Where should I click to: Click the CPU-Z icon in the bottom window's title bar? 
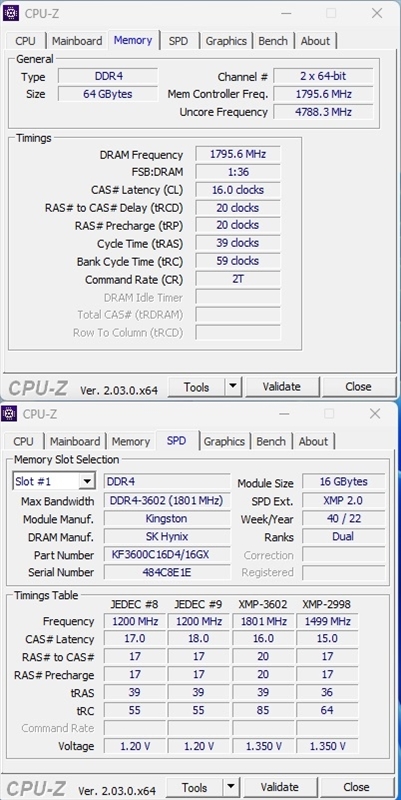(9, 414)
